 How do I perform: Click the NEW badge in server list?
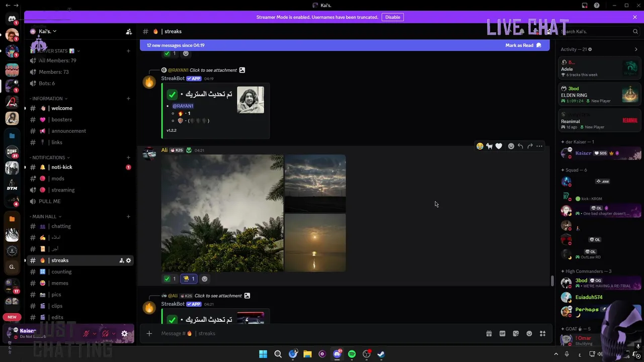[x=12, y=317]
